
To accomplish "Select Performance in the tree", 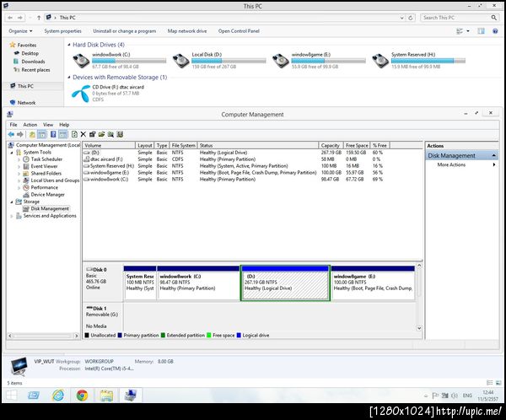I will coord(45,187).
